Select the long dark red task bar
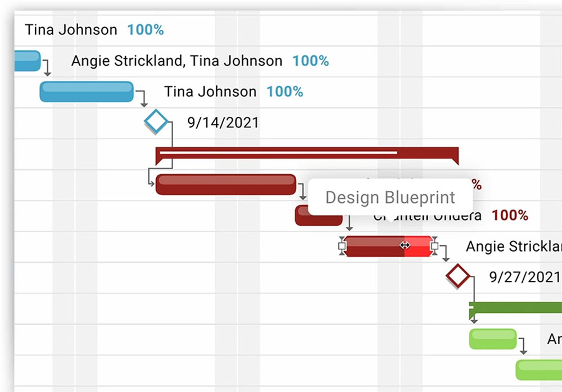This screenshot has width=562, height=392. click(226, 185)
